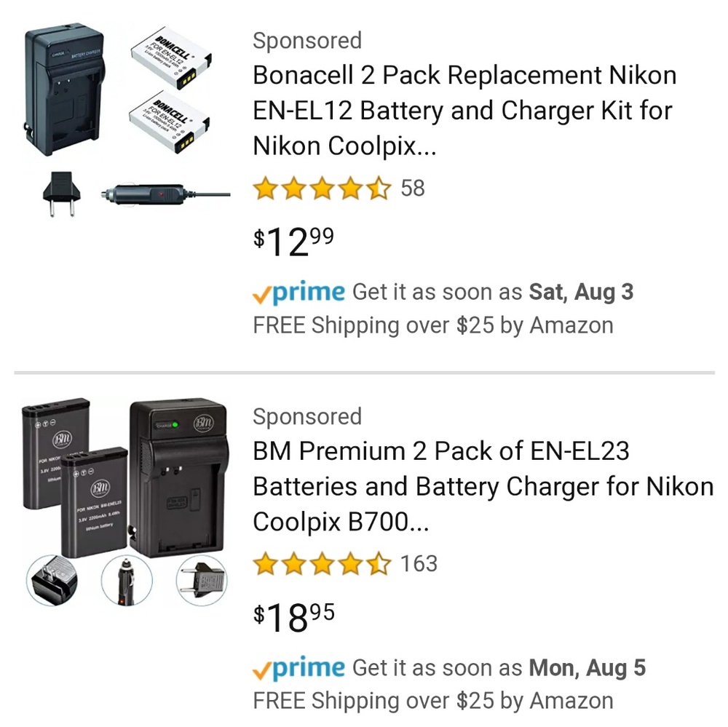Click the first gold star under BM Premium
728x727 pixels.
[264, 563]
